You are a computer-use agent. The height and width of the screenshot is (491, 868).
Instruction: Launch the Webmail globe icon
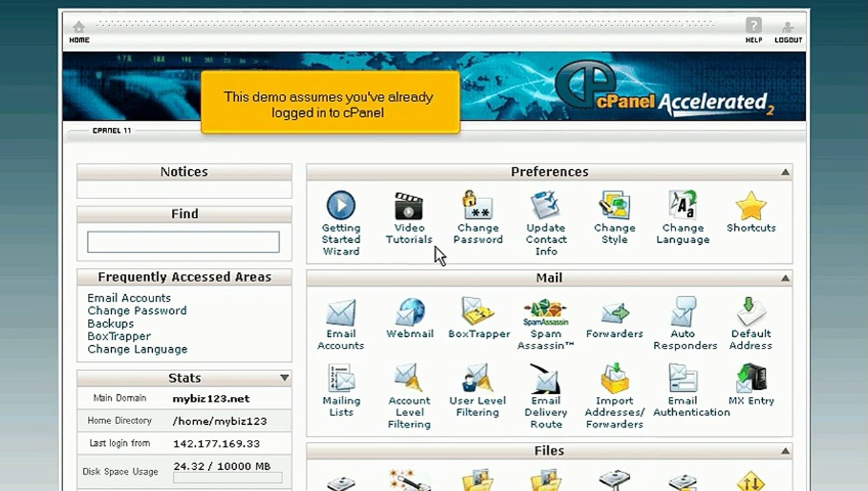tap(409, 312)
